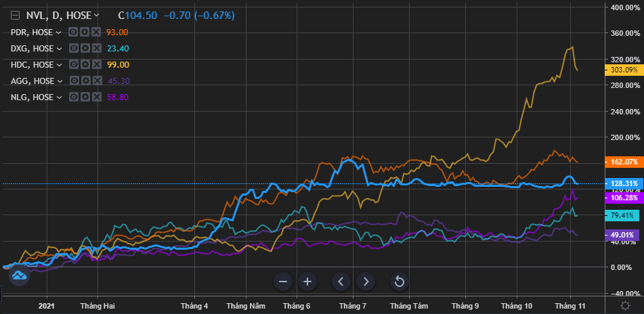The image size is (644, 314).
Task: Remove the AGG comparison with X icon
Action: coord(98,81)
